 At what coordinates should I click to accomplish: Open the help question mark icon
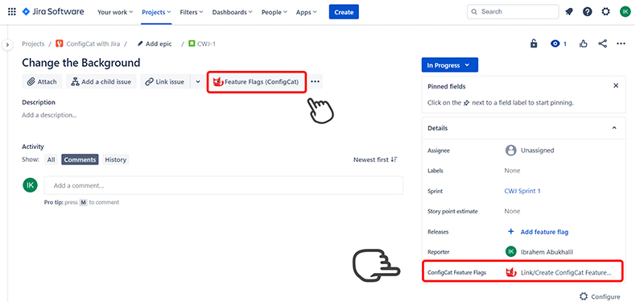point(588,12)
